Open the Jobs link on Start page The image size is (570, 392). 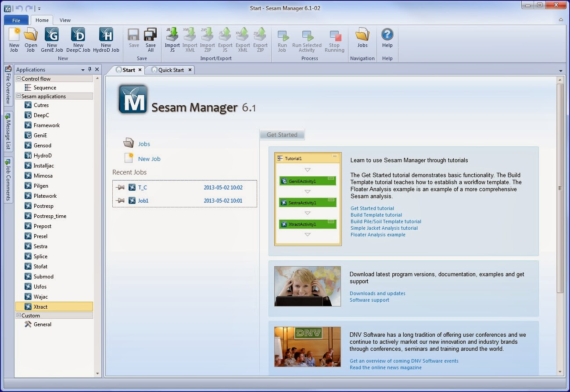(144, 144)
